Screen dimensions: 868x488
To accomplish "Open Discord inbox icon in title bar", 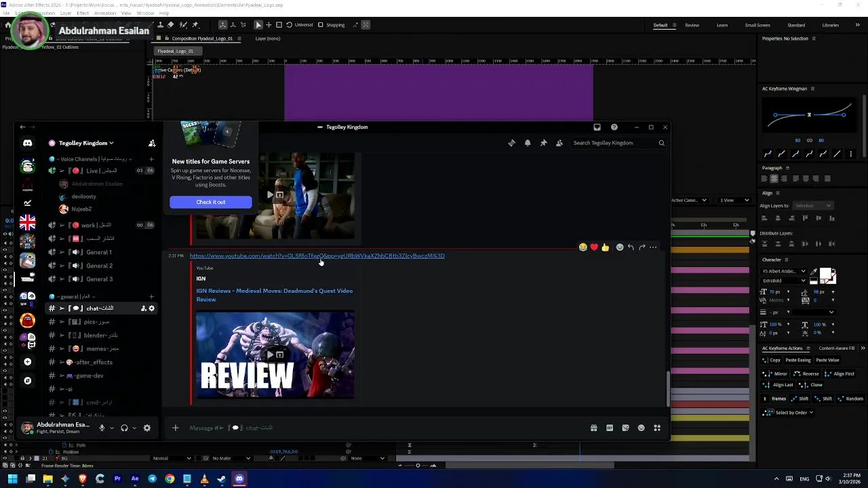I will point(597,127).
